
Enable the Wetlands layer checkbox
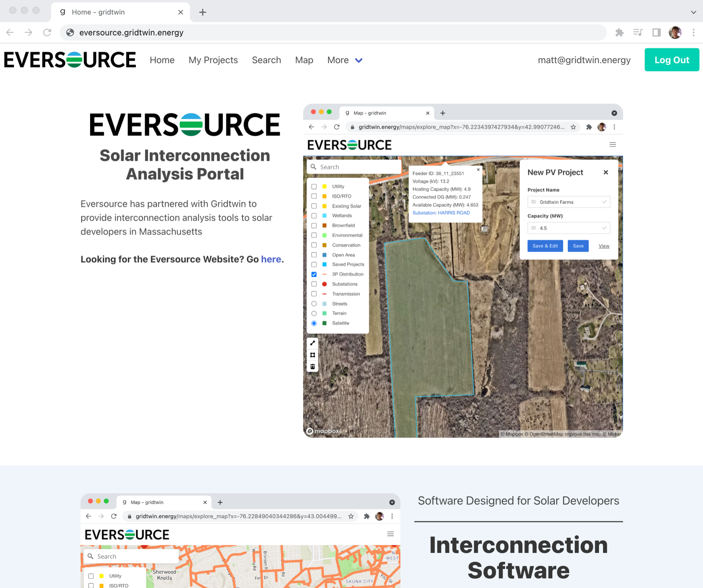pos(314,216)
